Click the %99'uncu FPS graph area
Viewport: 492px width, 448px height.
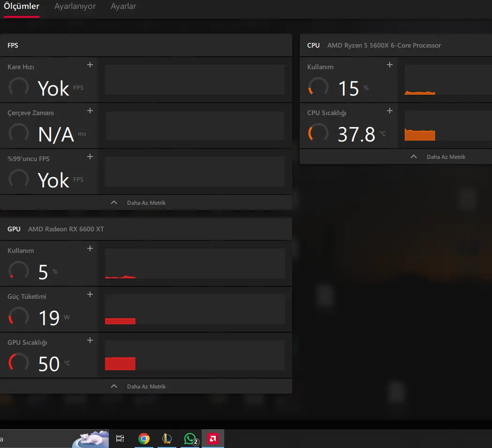tap(195, 171)
